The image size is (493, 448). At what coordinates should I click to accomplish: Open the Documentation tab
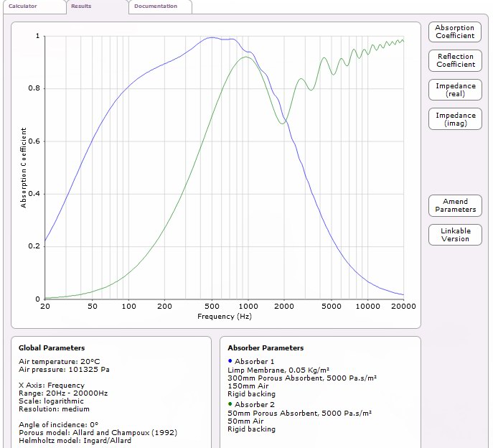(160, 6)
